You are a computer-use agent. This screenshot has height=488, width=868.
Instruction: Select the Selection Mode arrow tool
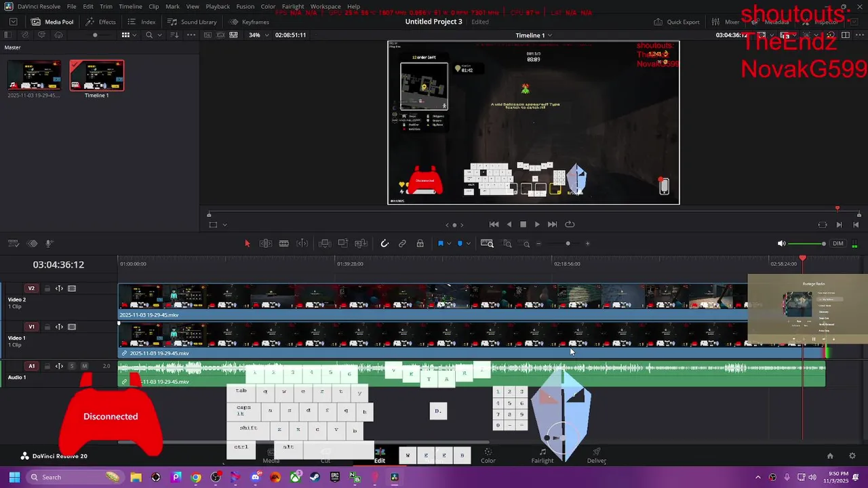point(247,243)
